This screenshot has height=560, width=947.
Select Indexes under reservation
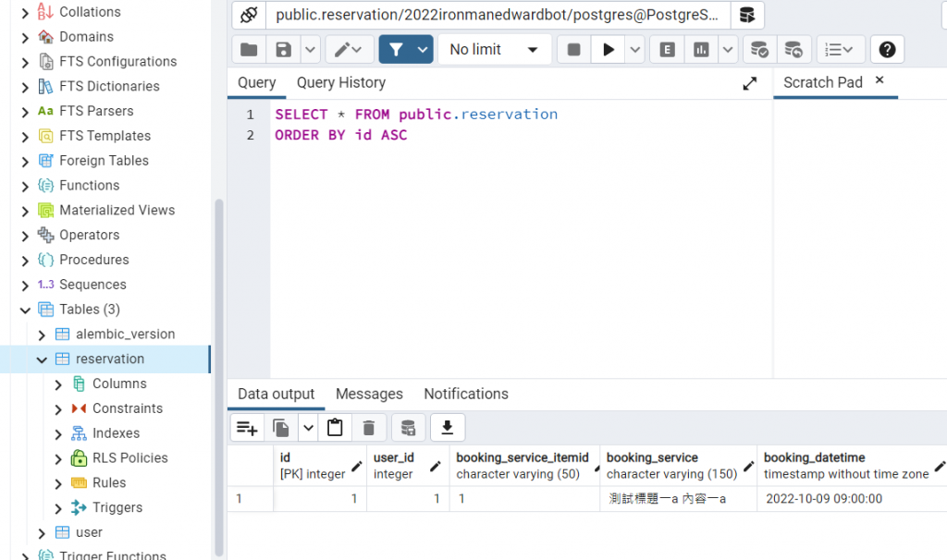[x=116, y=432]
